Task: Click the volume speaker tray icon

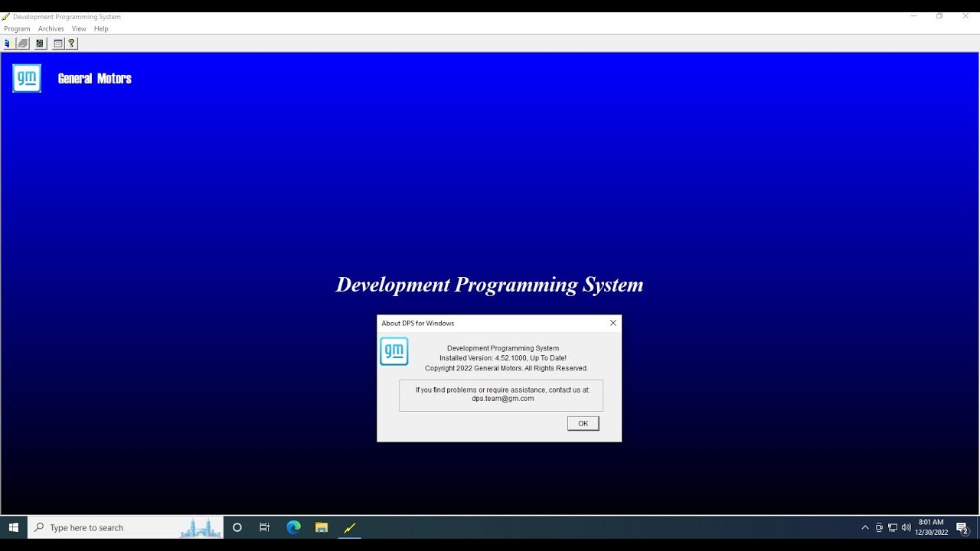Action: pos(906,527)
